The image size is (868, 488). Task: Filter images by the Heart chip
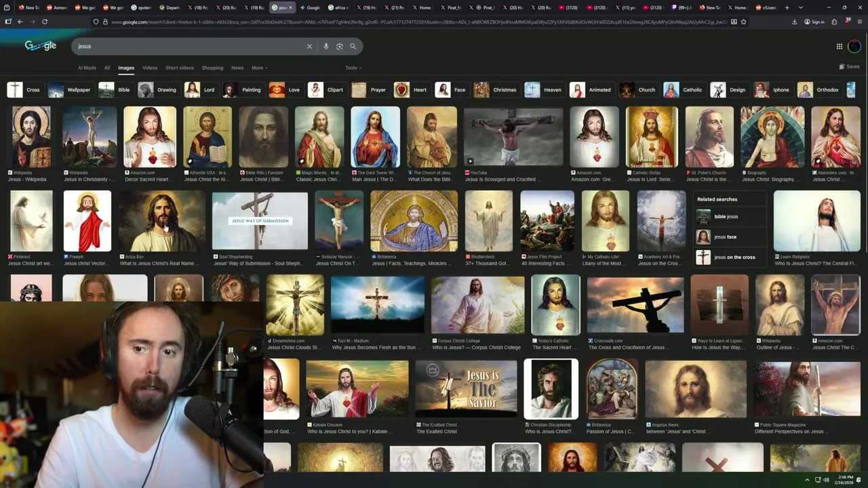tap(412, 89)
